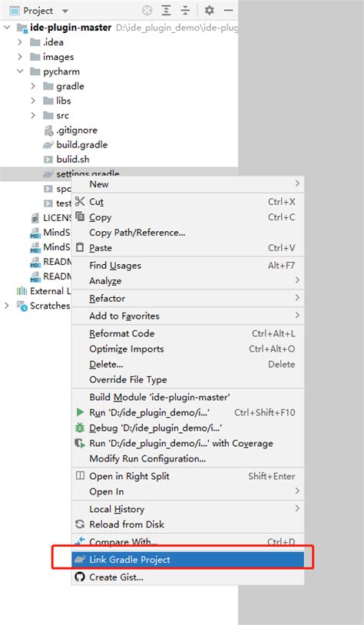Collapse the pycharm folder
The width and height of the screenshot is (364, 625).
pos(20,71)
